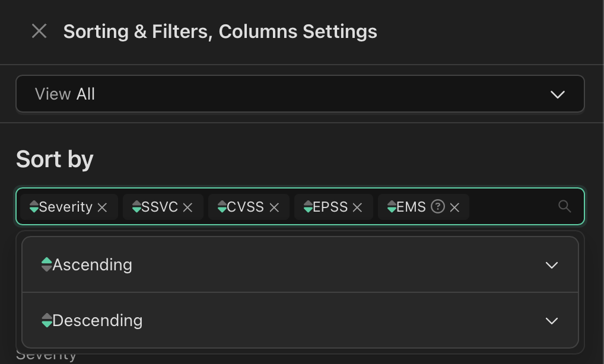Remove the SSVC sorting chip
Viewport: 604px width, 364px height.
(188, 207)
